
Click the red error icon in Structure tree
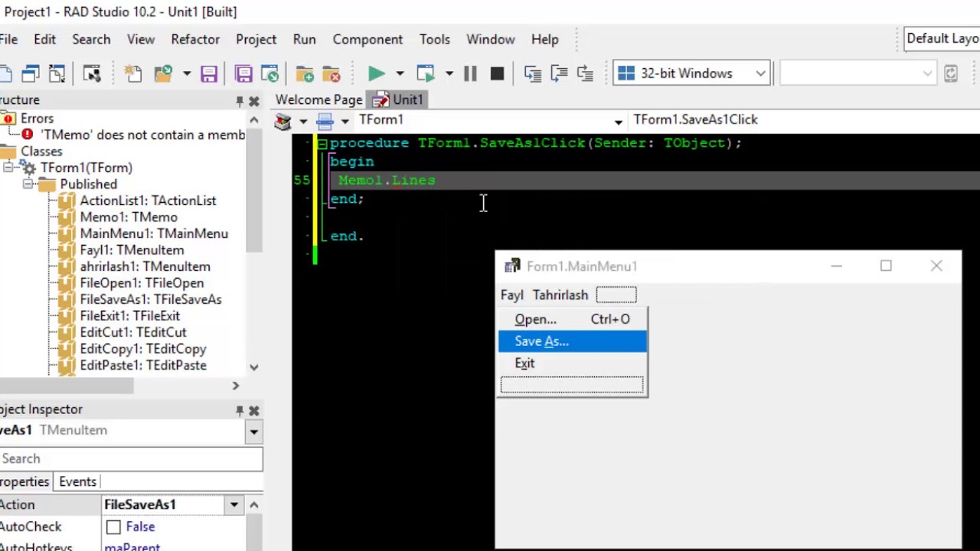point(28,135)
